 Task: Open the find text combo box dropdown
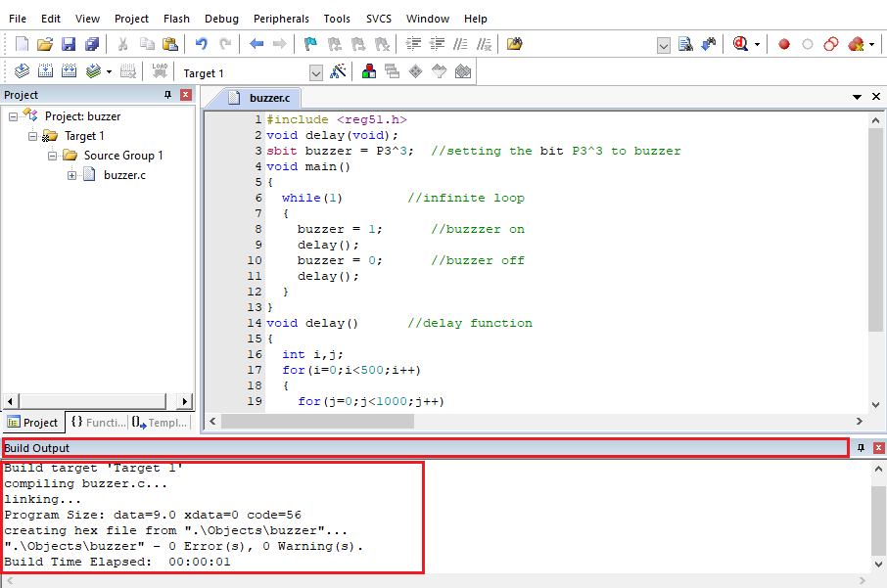[x=664, y=45]
